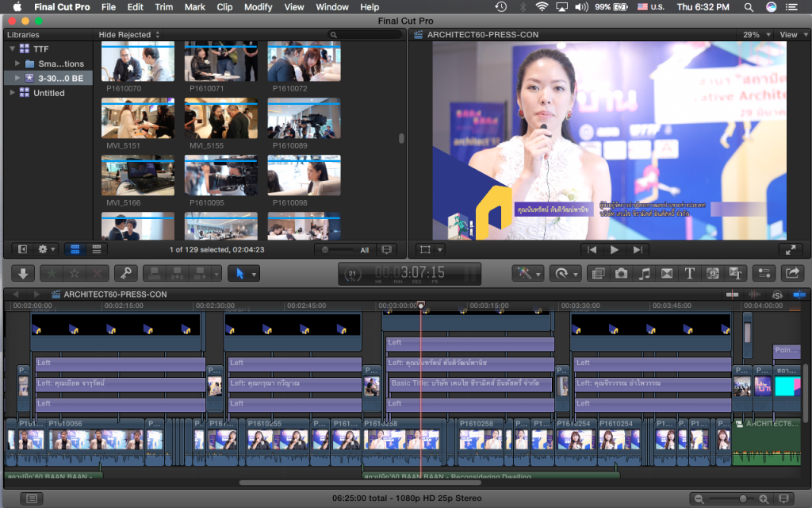This screenshot has height=508, width=812.
Task: Open the Effects browser icon
Action: [x=599, y=273]
